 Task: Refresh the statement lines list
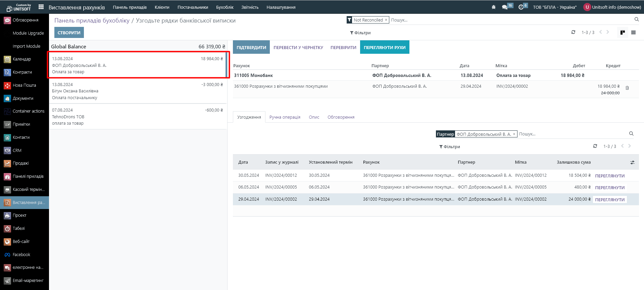(573, 32)
